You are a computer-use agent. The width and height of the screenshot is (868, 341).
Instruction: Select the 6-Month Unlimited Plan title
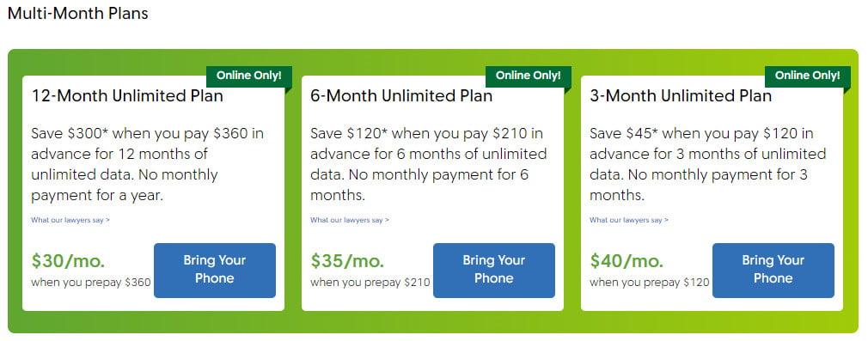coord(401,95)
